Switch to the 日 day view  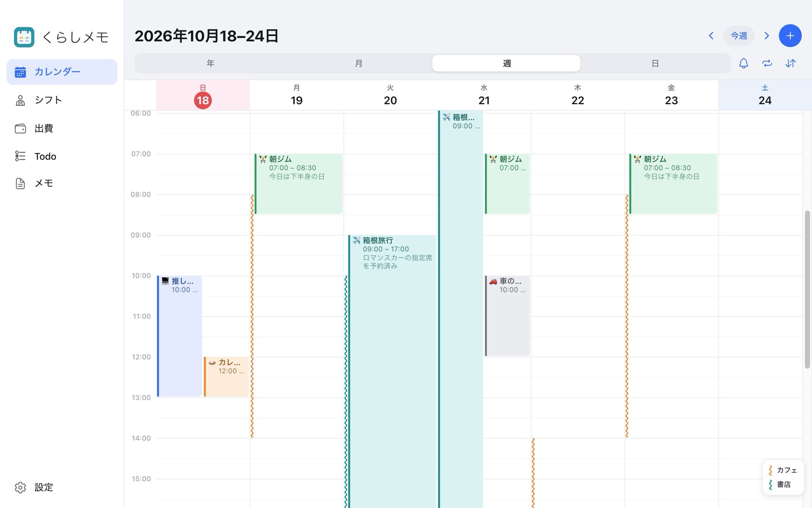pyautogui.click(x=655, y=63)
